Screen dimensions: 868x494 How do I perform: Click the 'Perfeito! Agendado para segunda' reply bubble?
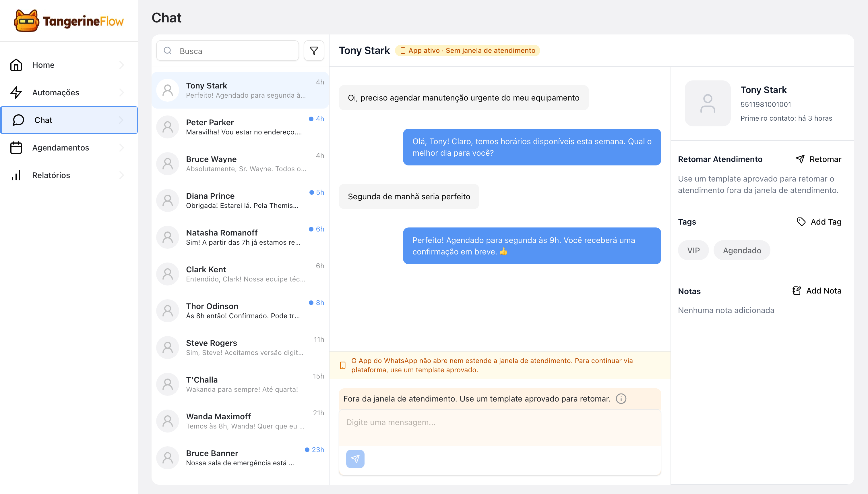point(532,246)
